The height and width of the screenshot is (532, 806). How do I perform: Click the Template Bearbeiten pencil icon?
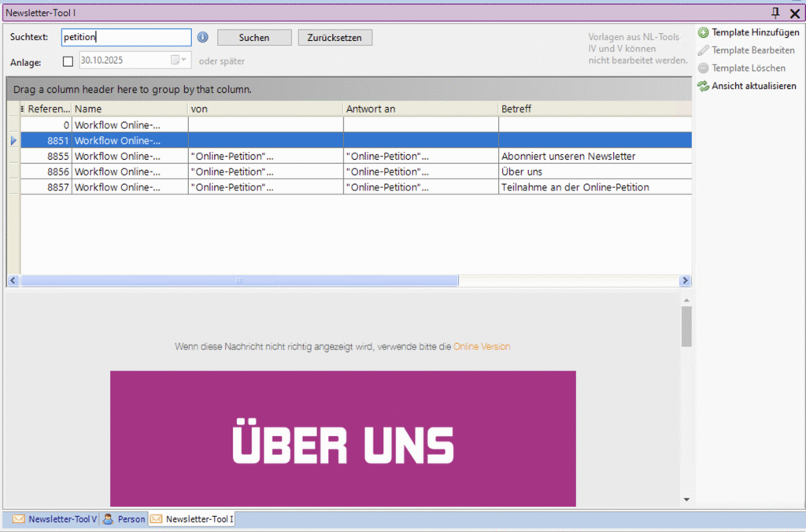[704, 50]
